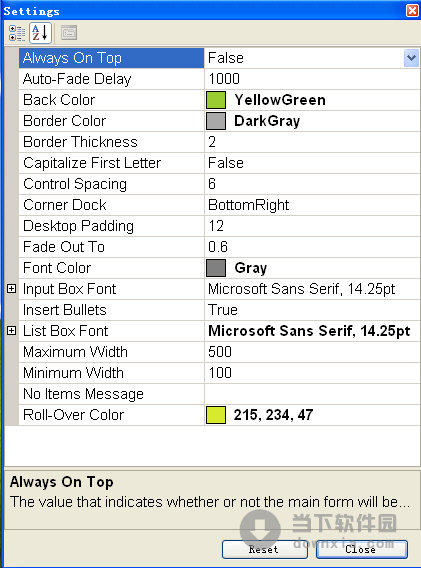Select the Insert Bullets True value
421x568 pixels.
(x=312, y=310)
